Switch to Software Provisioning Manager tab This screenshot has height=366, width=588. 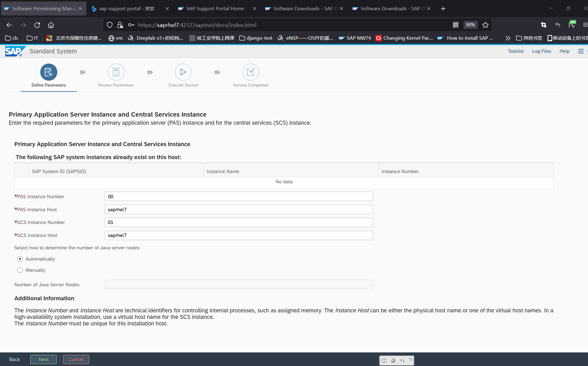tap(44, 9)
